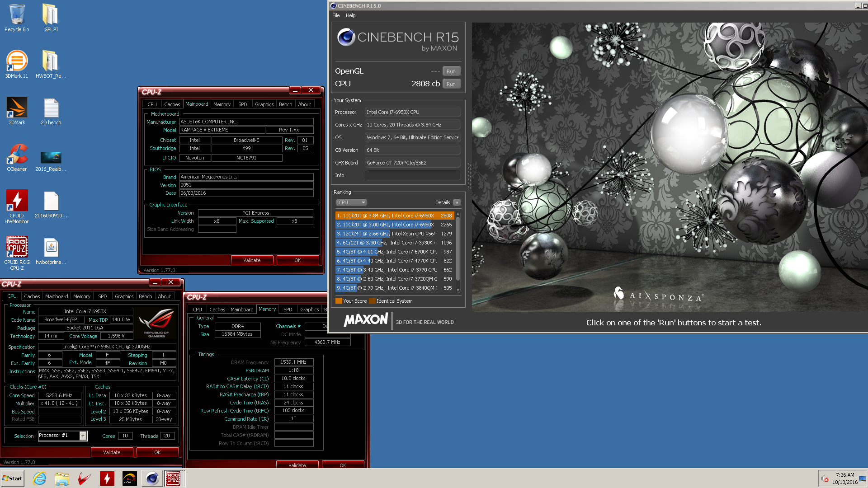The image size is (868, 488).
Task: Click OK in Mainboard CPU-Z window
Action: (x=297, y=260)
